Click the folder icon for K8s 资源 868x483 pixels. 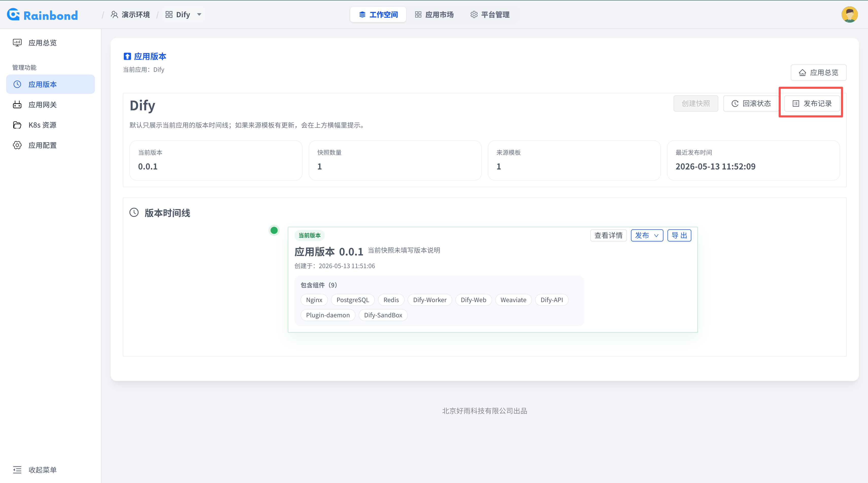(x=17, y=125)
